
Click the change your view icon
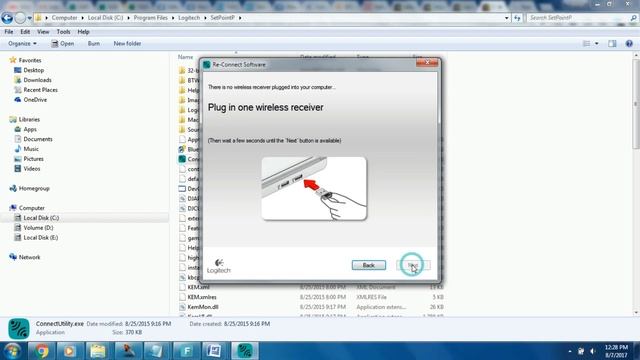(x=587, y=44)
